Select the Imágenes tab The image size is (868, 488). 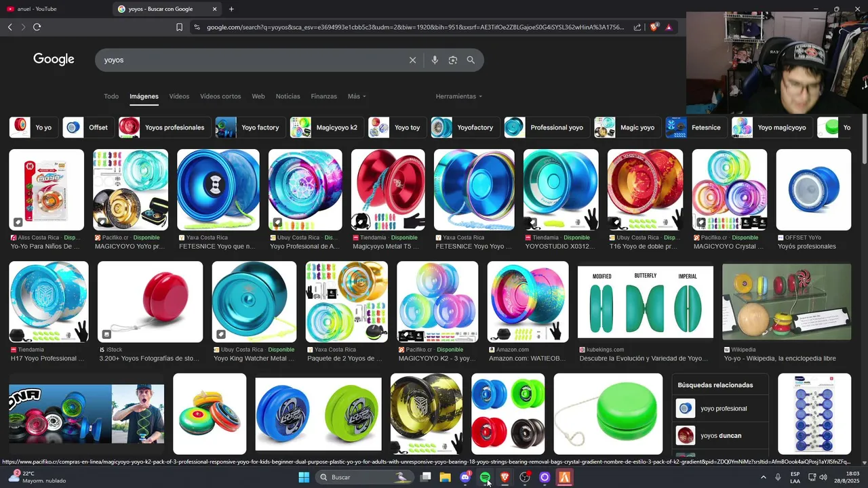(x=144, y=96)
